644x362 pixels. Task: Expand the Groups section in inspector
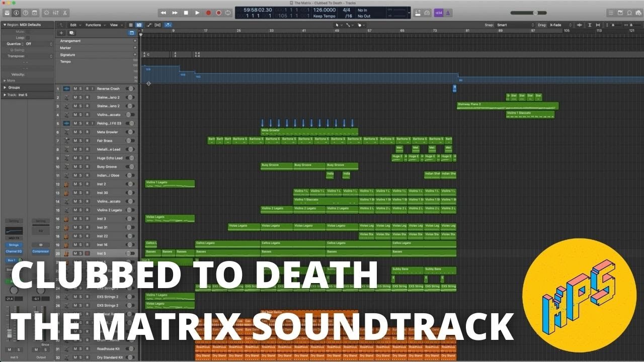pos(5,87)
